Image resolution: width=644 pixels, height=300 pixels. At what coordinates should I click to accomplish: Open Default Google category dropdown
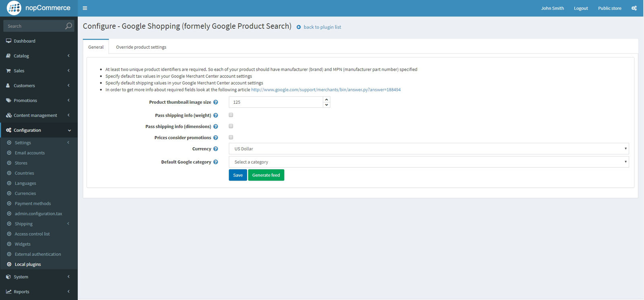429,162
